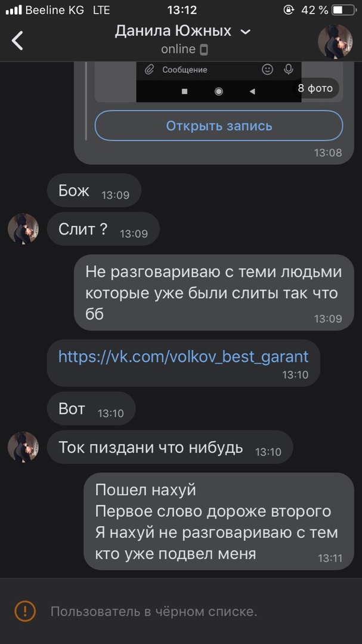Image resolution: width=362 pixels, height=644 pixels.
Task: Click the Открыть запись button
Action: coord(219,126)
